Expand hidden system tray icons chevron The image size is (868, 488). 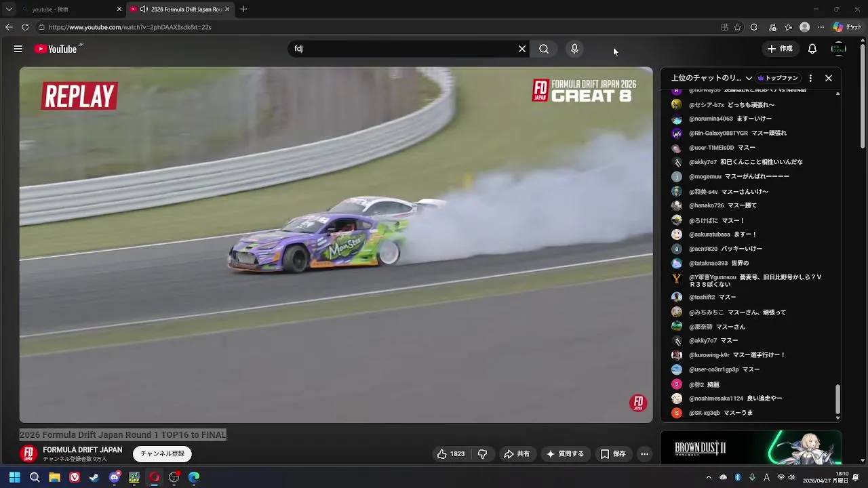point(709,477)
